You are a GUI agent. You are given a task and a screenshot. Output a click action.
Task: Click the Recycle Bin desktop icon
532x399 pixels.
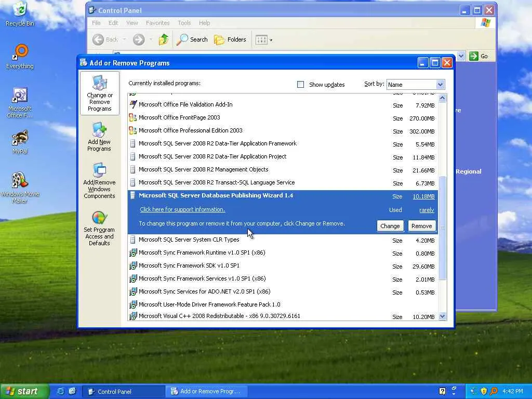20,14
